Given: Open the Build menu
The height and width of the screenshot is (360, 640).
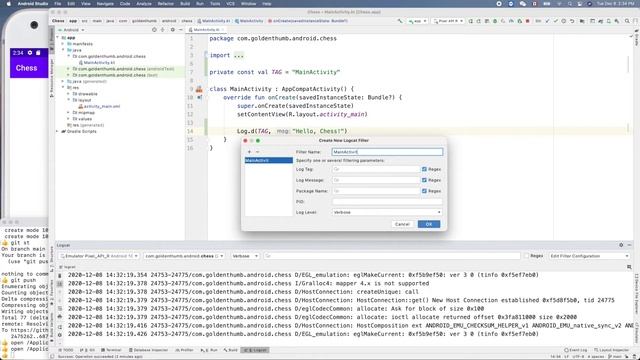Looking at the screenshot, I should pyautogui.click(x=185, y=4).
